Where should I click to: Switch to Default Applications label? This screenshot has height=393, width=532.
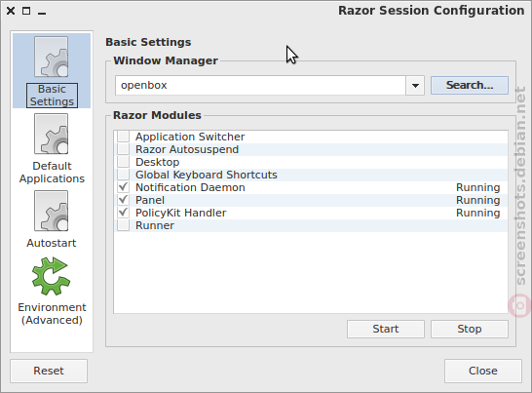coord(52,173)
